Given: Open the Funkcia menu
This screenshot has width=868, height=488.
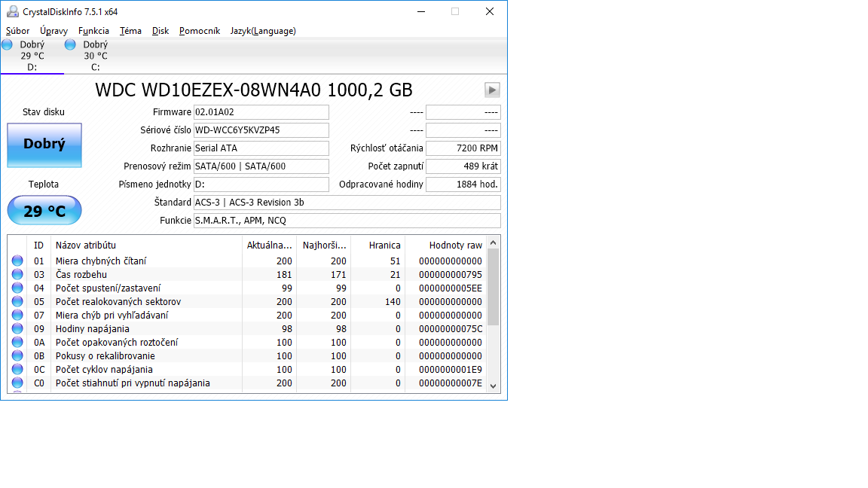Looking at the screenshot, I should click(x=93, y=31).
